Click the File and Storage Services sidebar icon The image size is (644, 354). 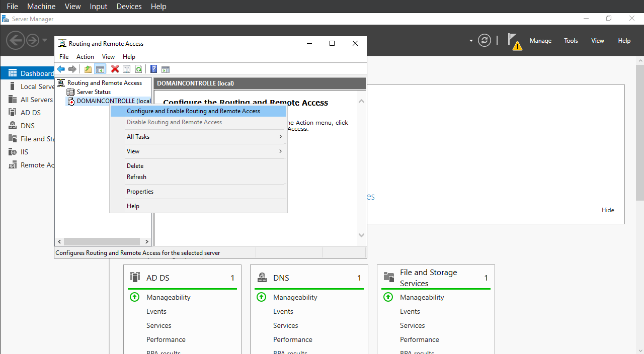[x=13, y=139]
